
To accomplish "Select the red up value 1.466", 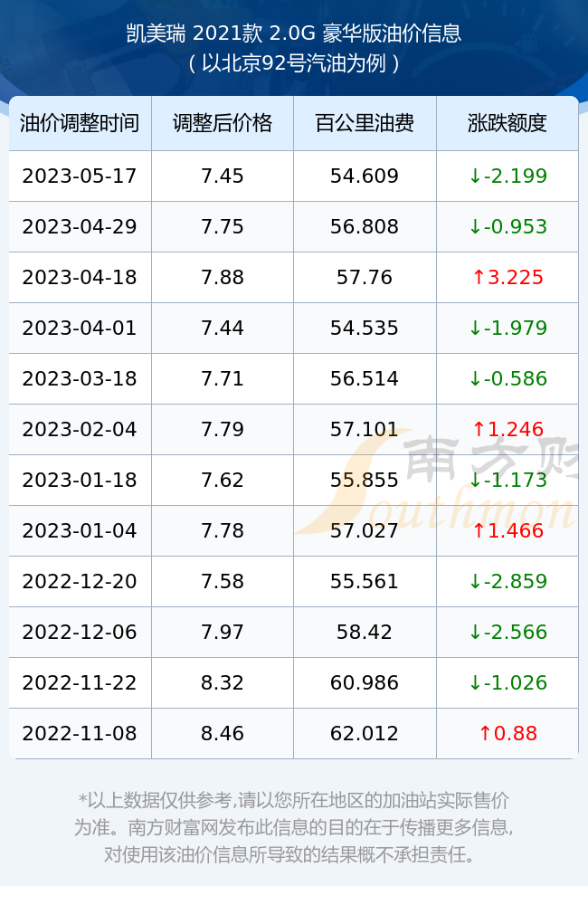I will coord(507,531).
